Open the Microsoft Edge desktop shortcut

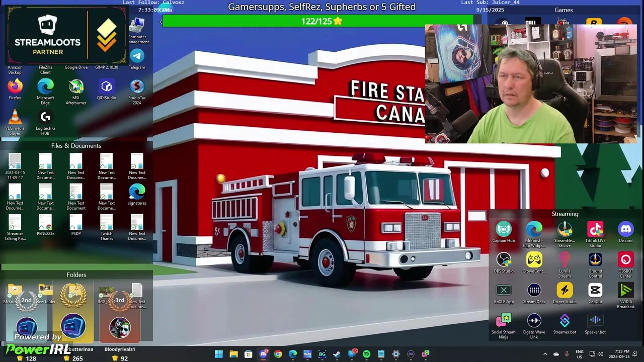[45, 92]
